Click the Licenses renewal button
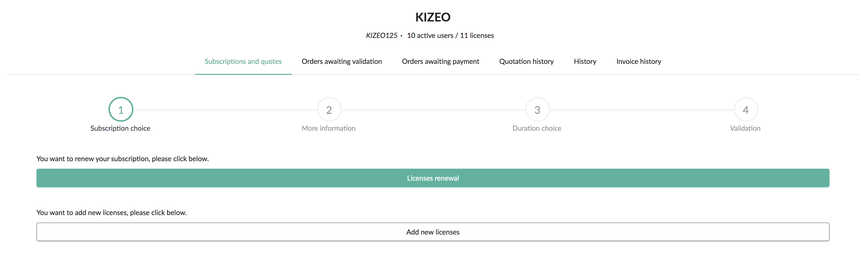The height and width of the screenshot is (258, 868). tap(433, 178)
